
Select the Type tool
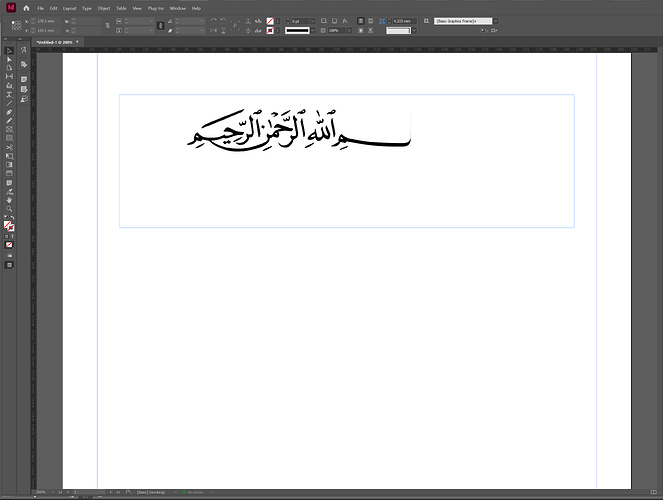click(9, 94)
